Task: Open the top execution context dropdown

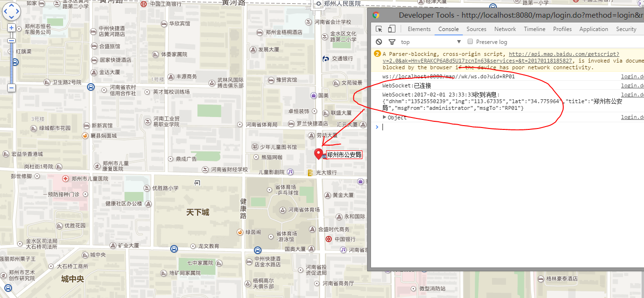Action: pos(431,42)
